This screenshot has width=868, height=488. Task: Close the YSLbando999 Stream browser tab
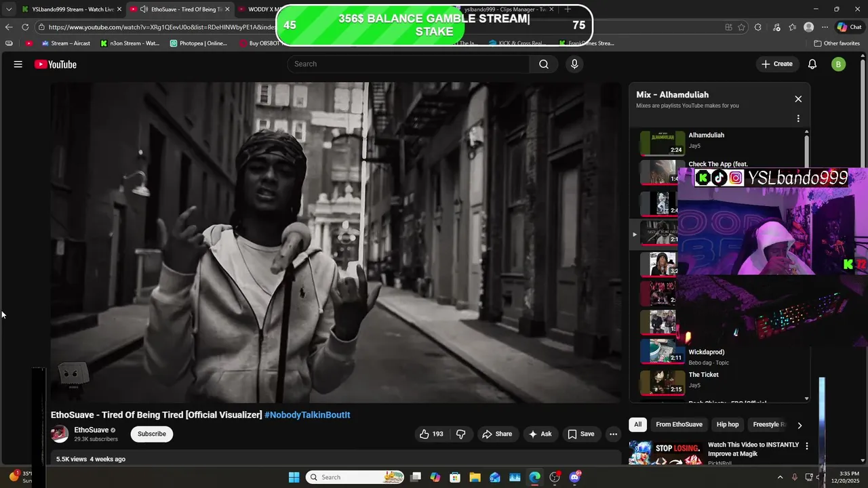tap(119, 9)
